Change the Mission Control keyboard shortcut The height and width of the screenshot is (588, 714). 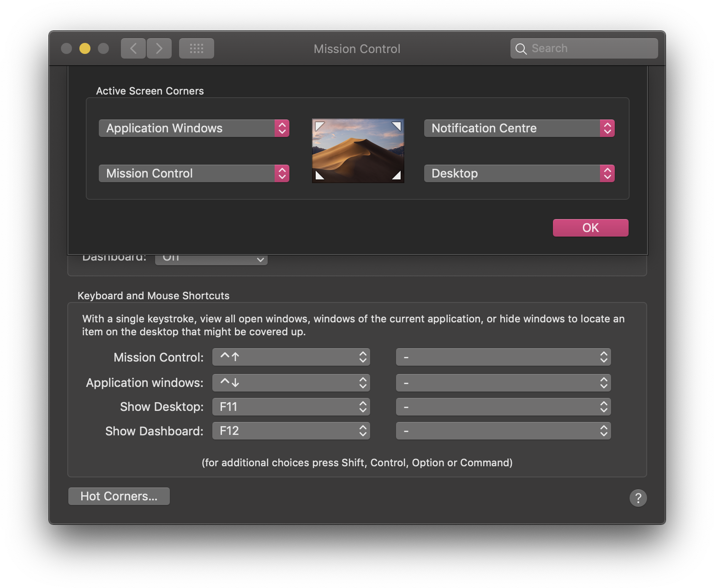pyautogui.click(x=291, y=357)
